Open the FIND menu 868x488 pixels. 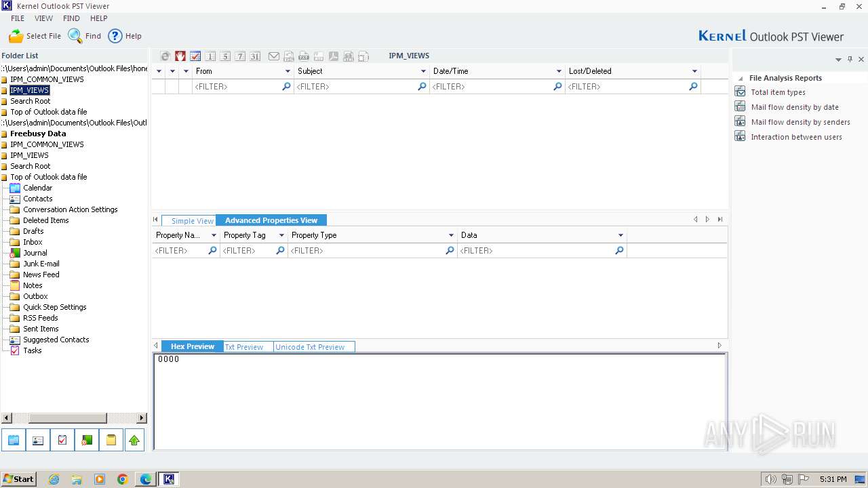pyautogui.click(x=71, y=18)
